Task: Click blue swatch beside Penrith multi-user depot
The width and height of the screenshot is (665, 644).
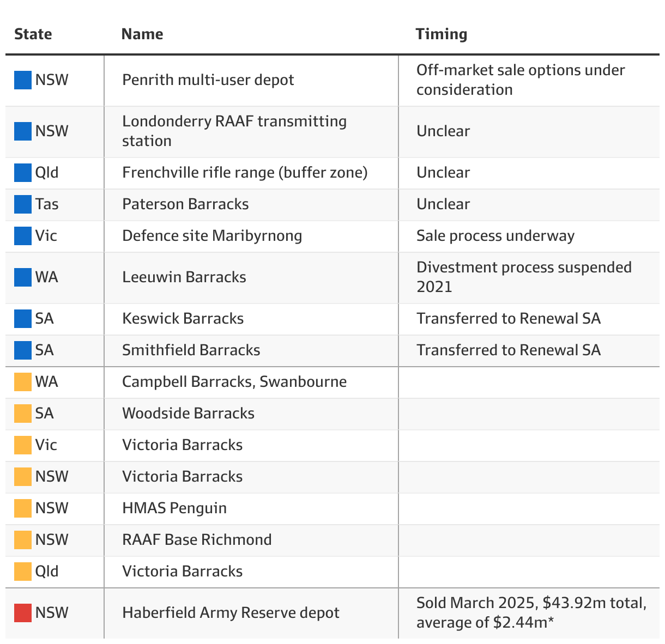Action: pyautogui.click(x=23, y=80)
